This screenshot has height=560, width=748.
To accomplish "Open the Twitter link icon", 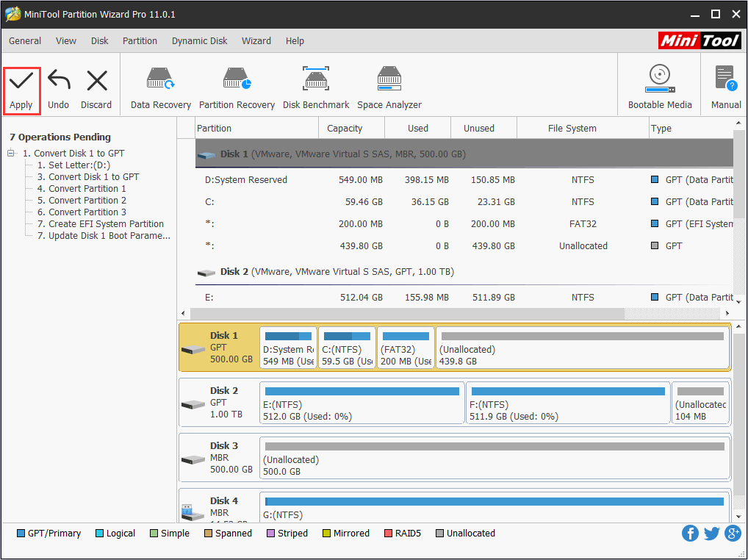I will tap(711, 534).
